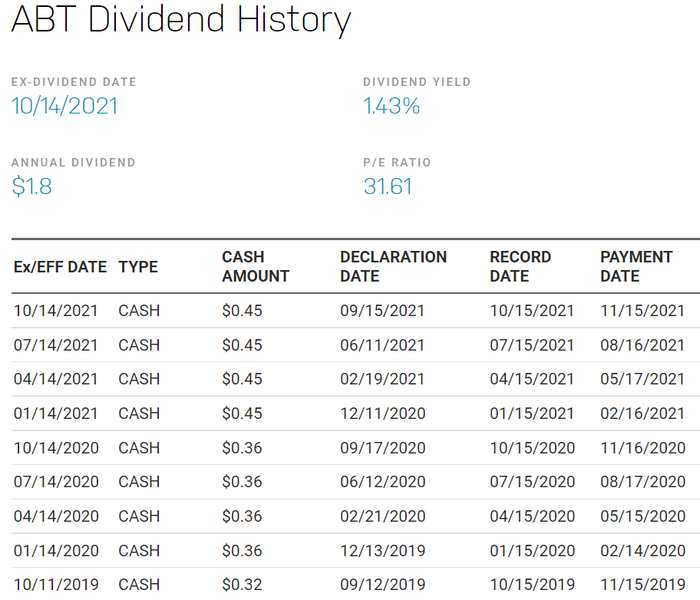Select declaration date 09/12/2019
This screenshot has height=600, width=700.
point(383,585)
